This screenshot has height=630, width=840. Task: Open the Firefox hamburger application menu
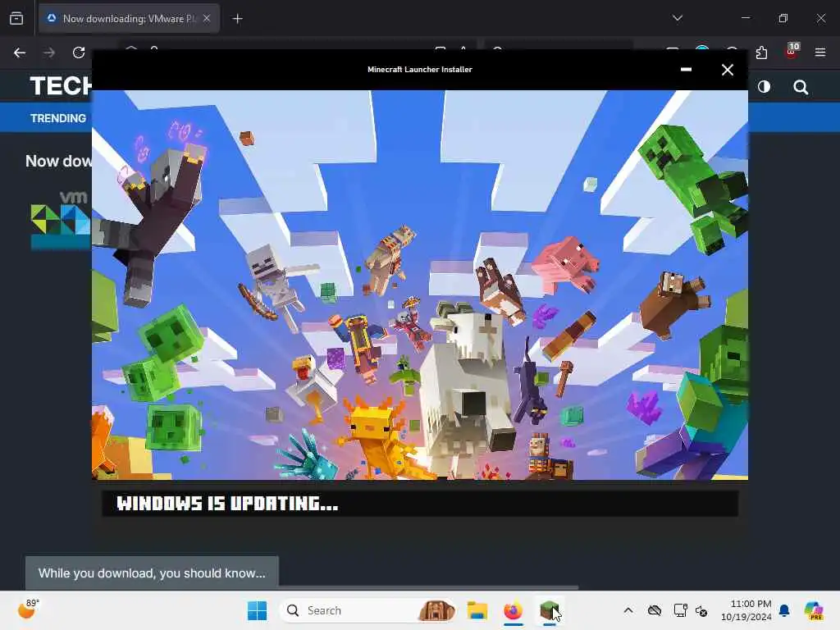point(820,52)
